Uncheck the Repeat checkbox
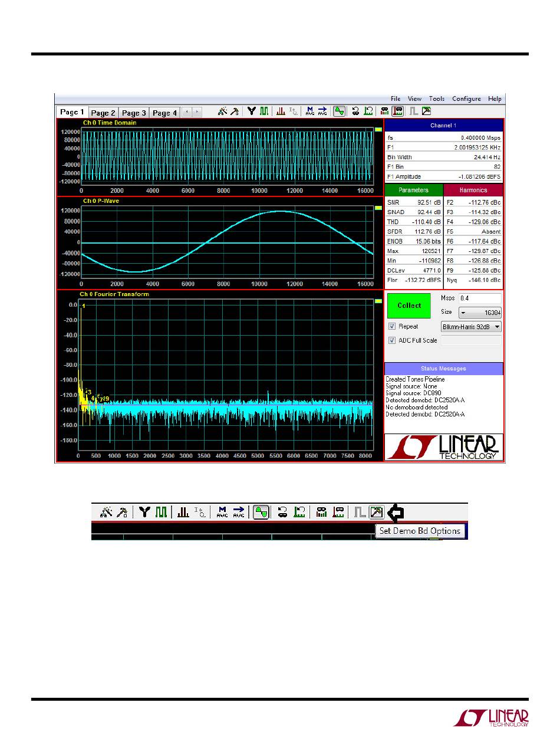 click(x=391, y=326)
